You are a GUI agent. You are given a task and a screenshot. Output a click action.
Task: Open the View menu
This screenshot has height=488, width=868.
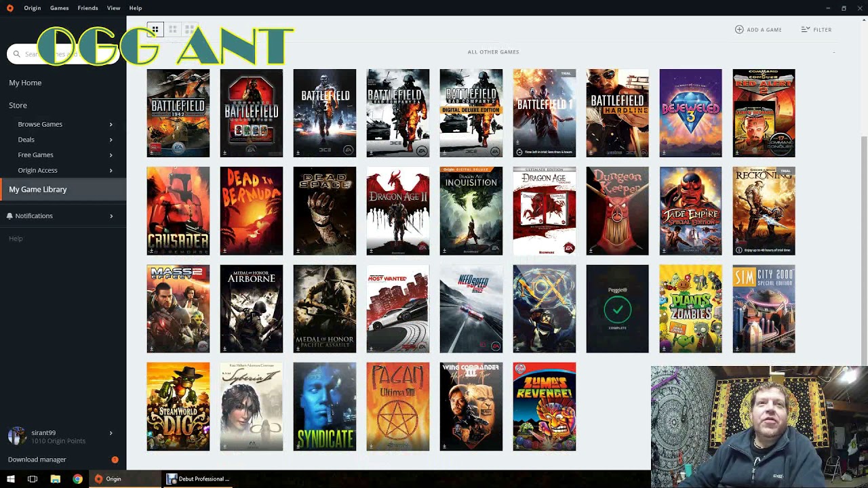113,8
